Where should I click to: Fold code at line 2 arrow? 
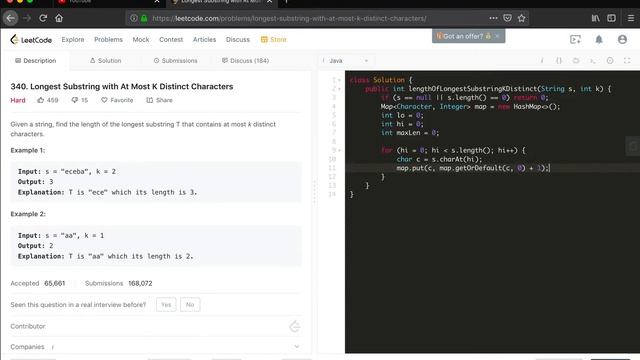coord(339,89)
